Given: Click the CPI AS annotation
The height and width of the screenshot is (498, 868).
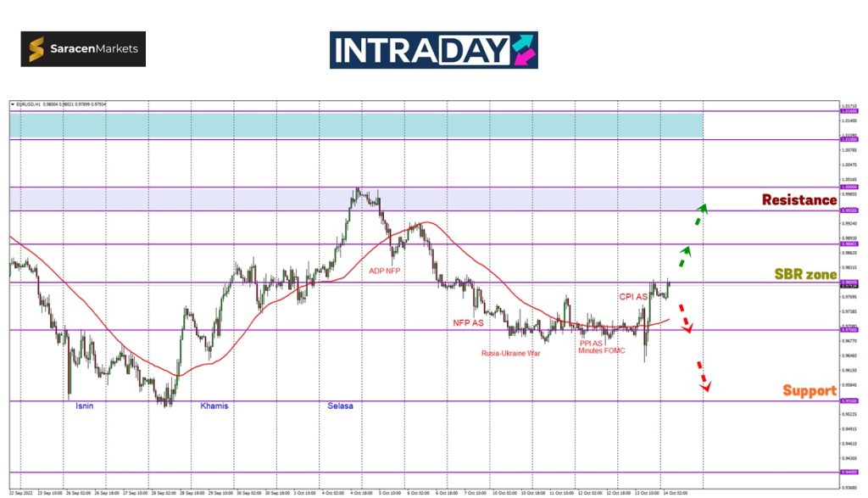Looking at the screenshot, I should click(632, 297).
